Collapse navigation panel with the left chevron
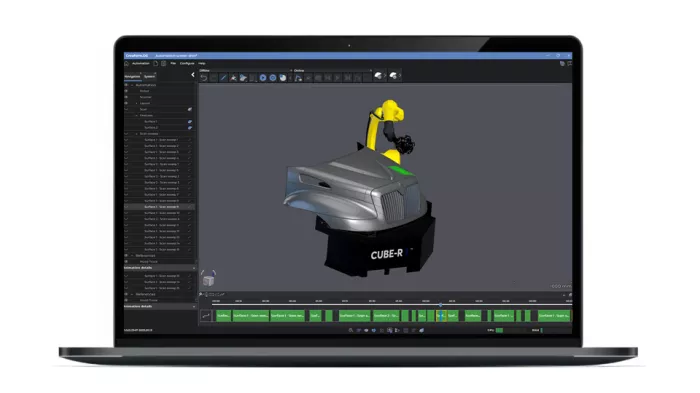Screen dimensions: 700x393 click(193, 75)
